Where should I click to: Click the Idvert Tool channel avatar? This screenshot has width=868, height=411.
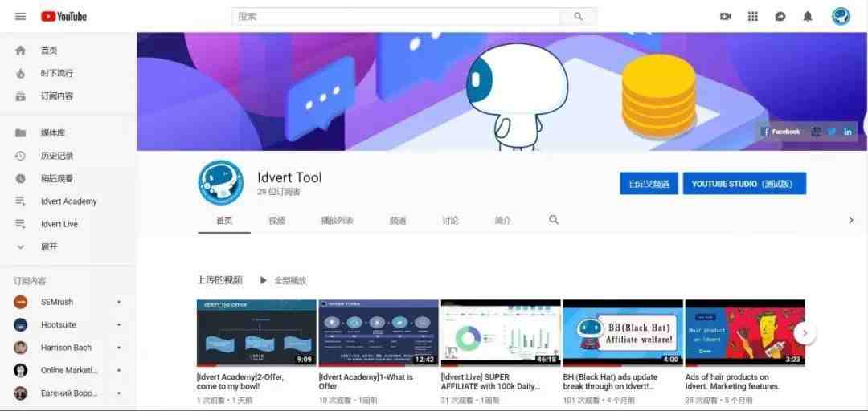(221, 182)
